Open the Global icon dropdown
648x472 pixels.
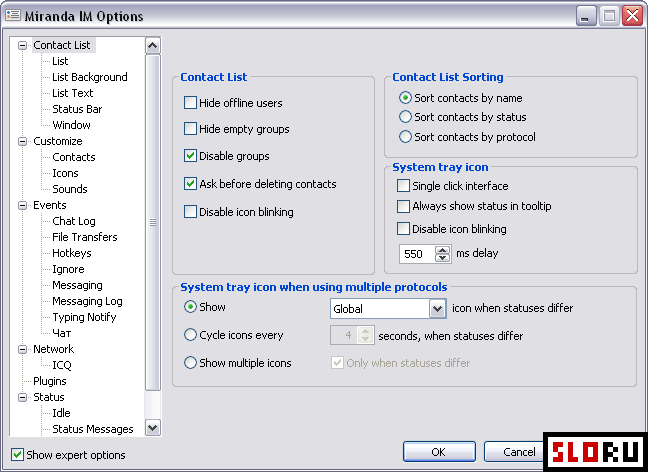pos(438,309)
